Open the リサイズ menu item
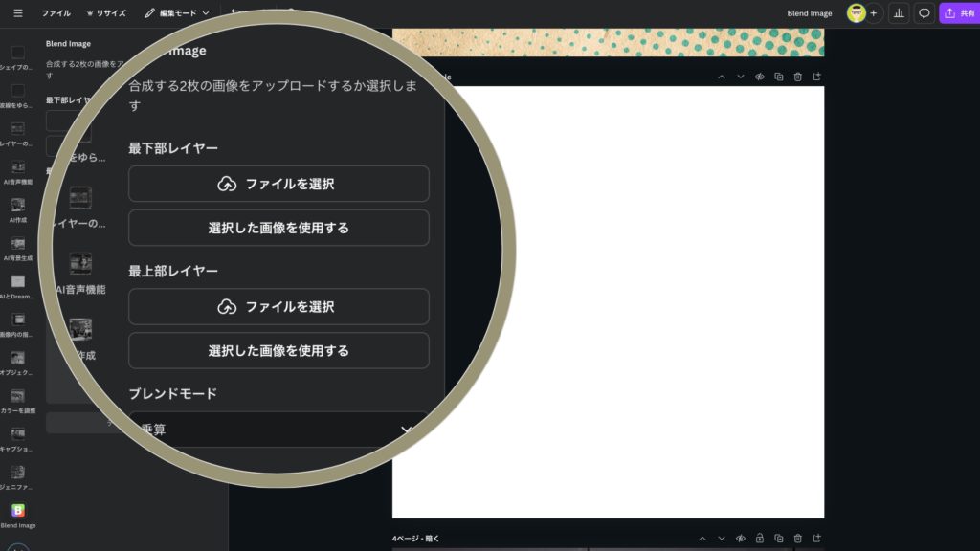This screenshot has width=980, height=551. 105,13
